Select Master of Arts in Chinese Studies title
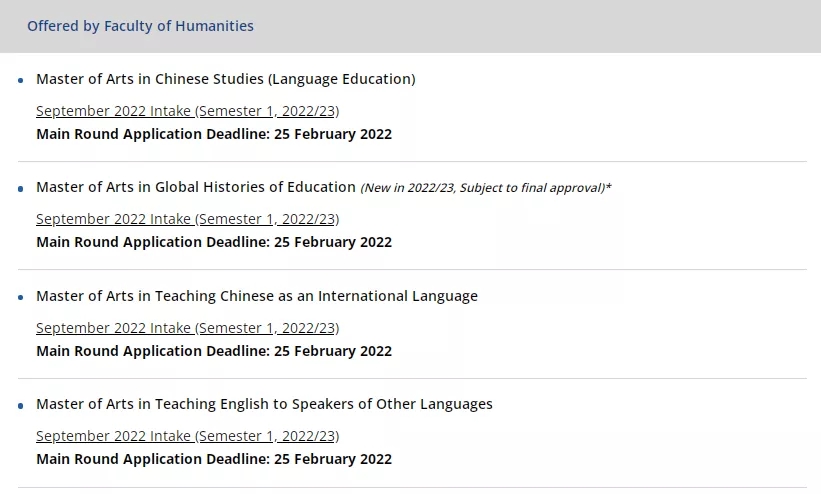Screen dimensions: 821x494 [226, 79]
